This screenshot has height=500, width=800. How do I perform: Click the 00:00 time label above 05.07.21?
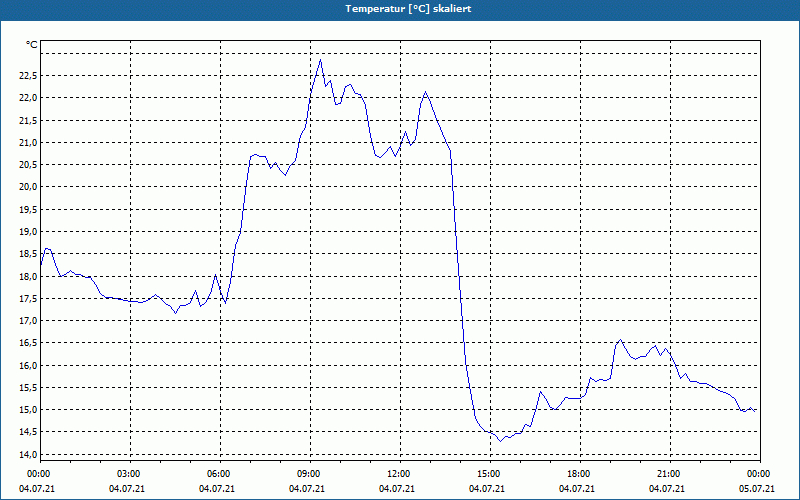[760, 474]
